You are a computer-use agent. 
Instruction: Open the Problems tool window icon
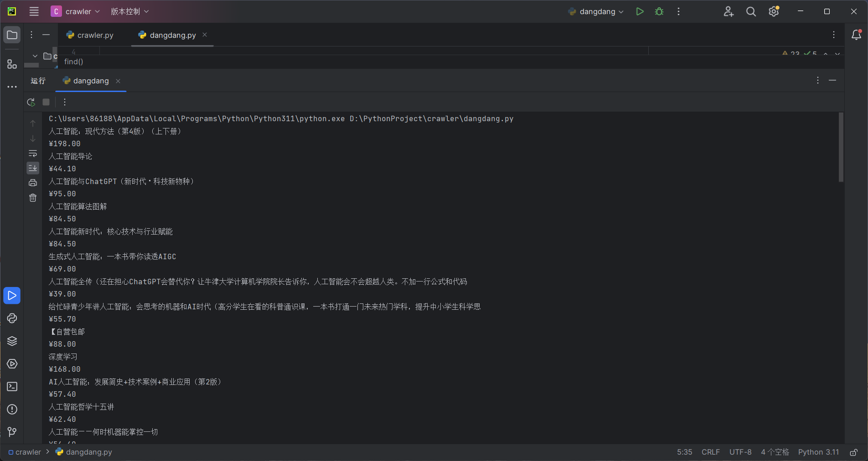tap(12, 409)
